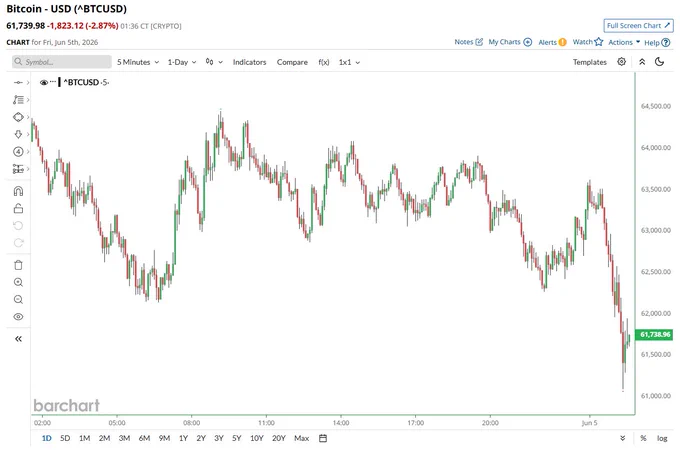The height and width of the screenshot is (450, 680).
Task: Toggle ^BTCUSD series visibility eye
Action: (44, 82)
